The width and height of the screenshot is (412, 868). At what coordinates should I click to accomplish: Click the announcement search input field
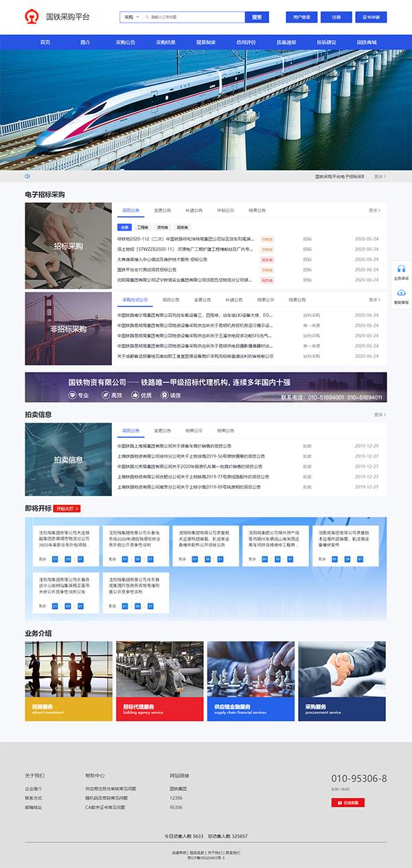pyautogui.click(x=194, y=17)
